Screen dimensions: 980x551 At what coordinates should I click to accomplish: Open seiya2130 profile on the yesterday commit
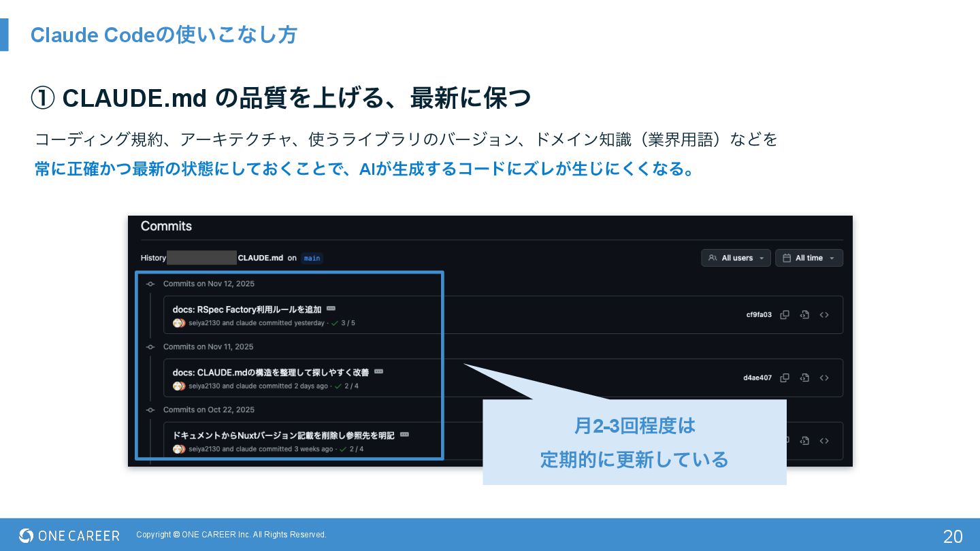coord(204,323)
